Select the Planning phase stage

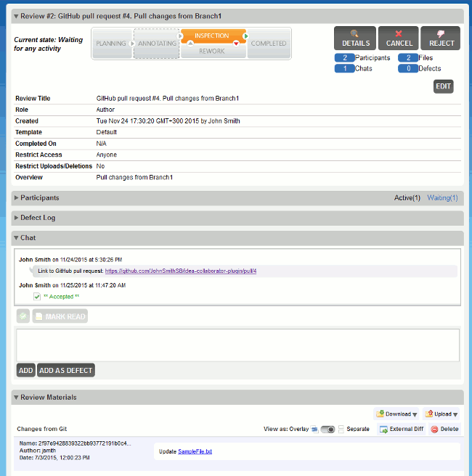pyautogui.click(x=111, y=44)
